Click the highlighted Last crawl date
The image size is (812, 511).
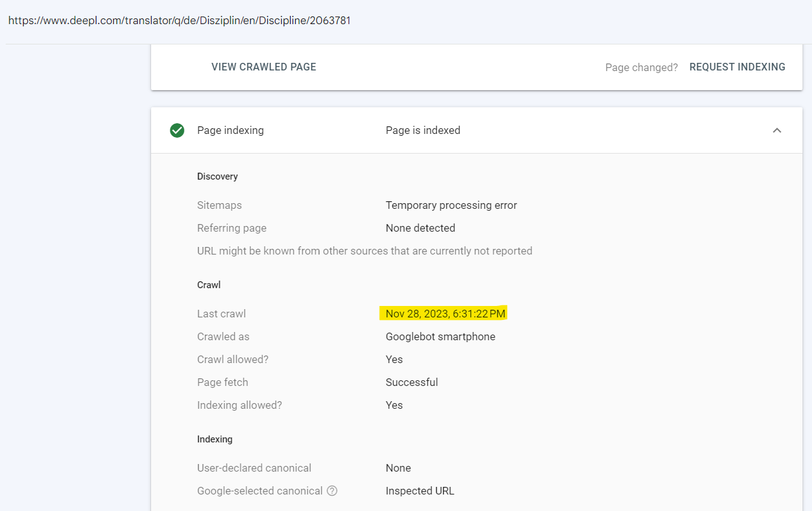pyautogui.click(x=446, y=314)
